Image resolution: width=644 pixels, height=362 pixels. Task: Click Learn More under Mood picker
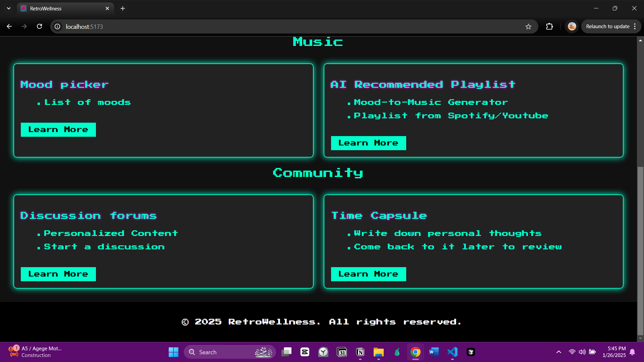coord(58,130)
